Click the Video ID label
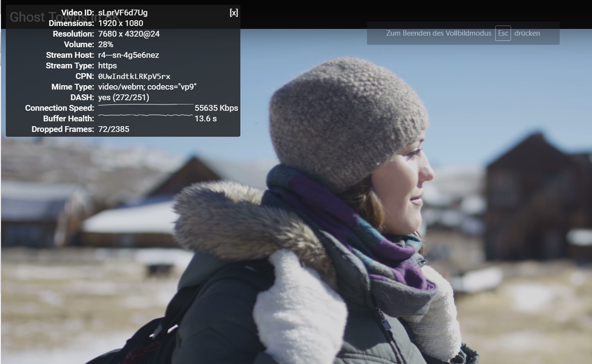The image size is (592, 364). [78, 13]
